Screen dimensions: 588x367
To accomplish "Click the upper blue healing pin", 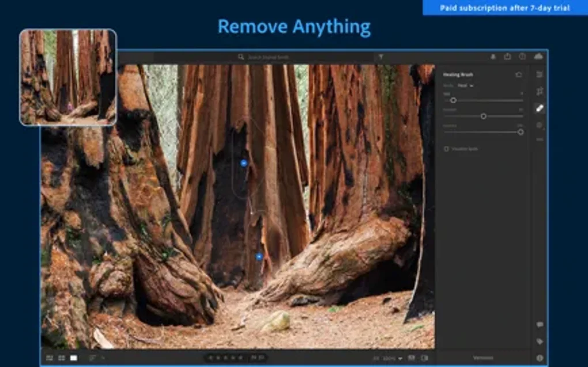I will [x=243, y=164].
